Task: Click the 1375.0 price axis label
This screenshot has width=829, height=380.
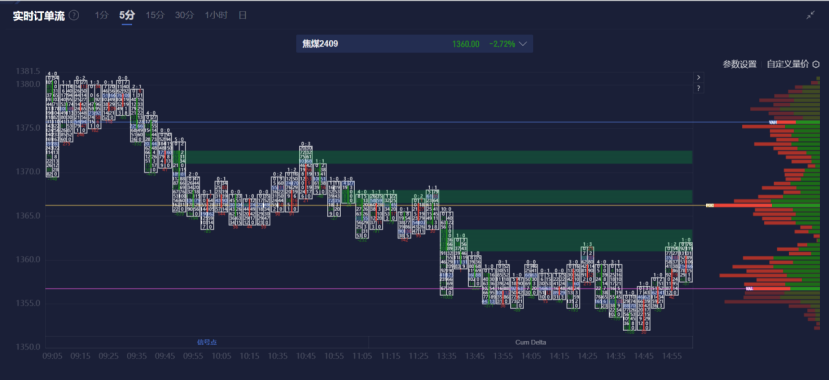Action: click(27, 128)
